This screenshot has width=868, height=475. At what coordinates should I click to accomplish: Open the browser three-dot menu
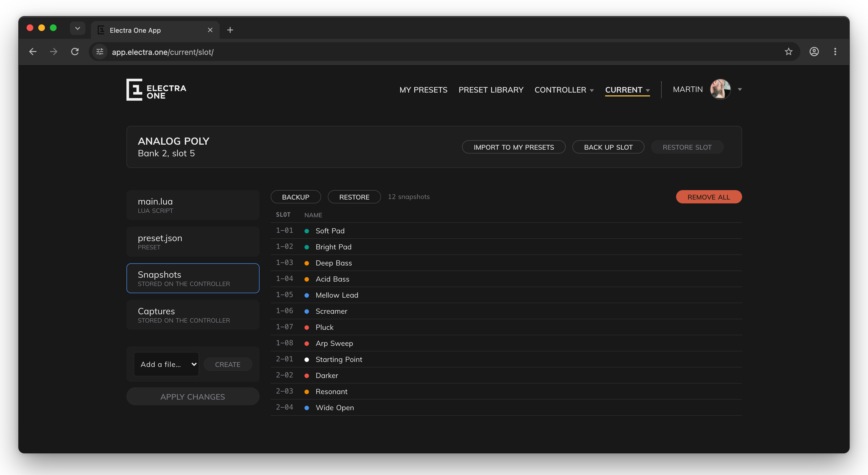pos(835,52)
